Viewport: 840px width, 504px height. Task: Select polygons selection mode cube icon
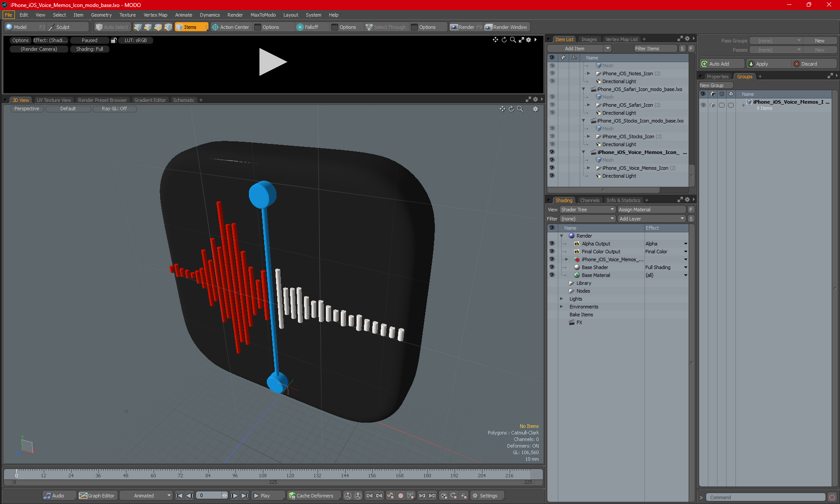[x=158, y=27]
